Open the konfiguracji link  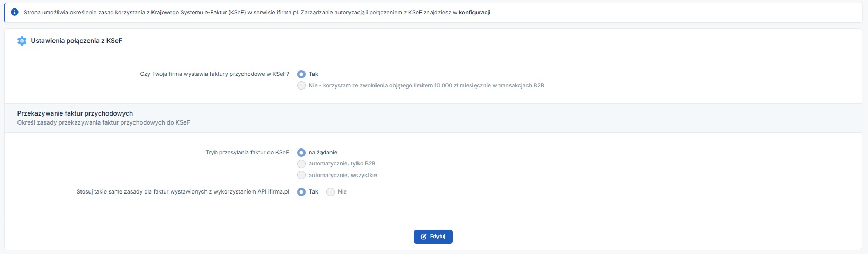point(475,12)
